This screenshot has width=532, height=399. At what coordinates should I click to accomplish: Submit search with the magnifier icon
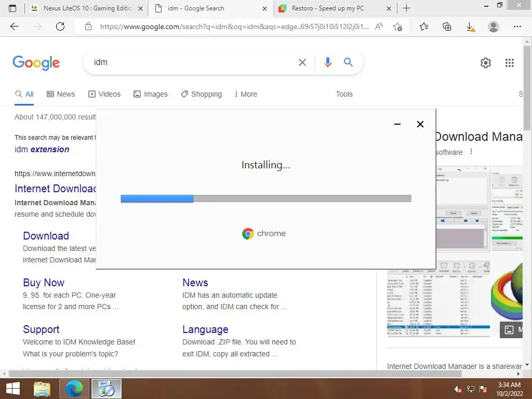click(348, 62)
